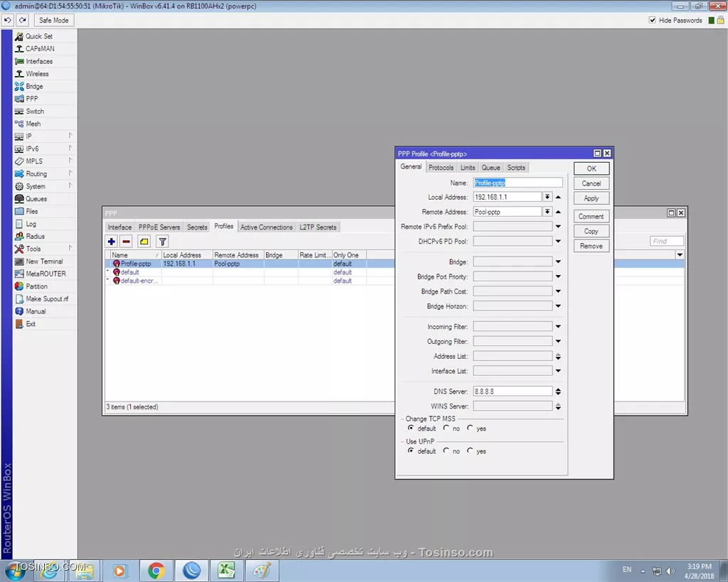Open New Terminal
Screen dimensions: 728x582
tap(45, 262)
